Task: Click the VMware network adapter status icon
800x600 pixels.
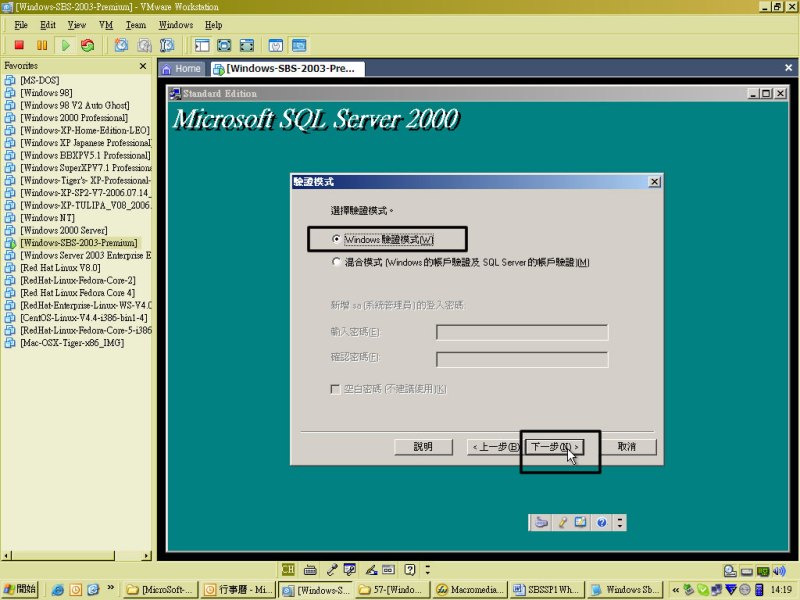Action: [x=763, y=571]
